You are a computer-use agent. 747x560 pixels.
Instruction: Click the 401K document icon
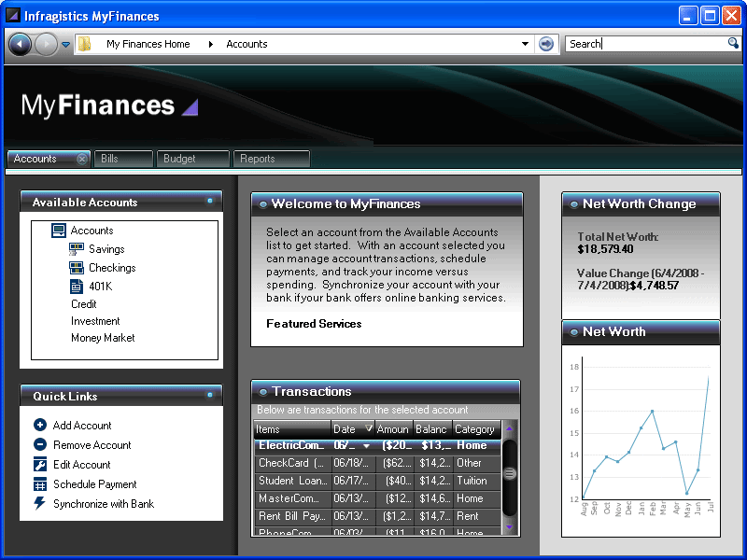point(77,287)
